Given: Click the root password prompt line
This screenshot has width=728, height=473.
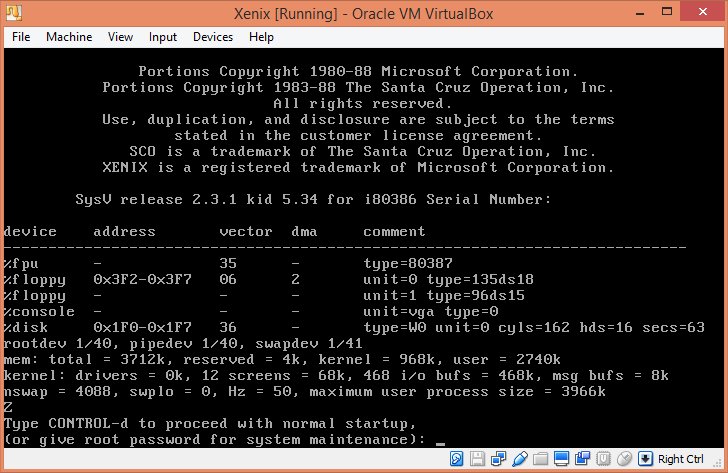Looking at the screenshot, I should coord(225,439).
